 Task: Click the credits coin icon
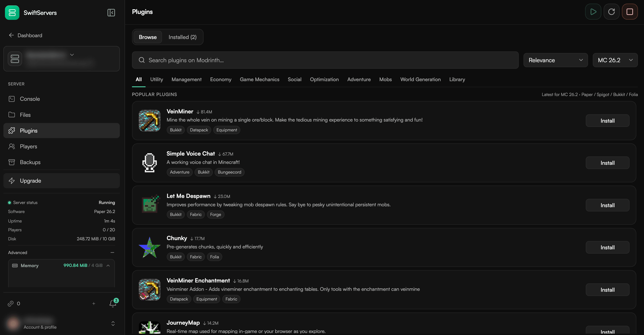point(11,303)
